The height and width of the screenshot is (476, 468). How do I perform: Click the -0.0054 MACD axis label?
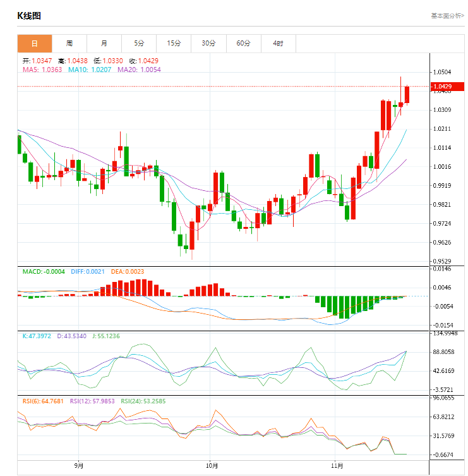[442, 307]
